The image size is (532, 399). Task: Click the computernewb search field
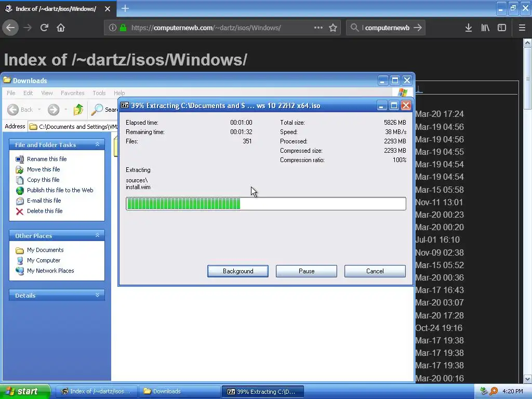385,28
